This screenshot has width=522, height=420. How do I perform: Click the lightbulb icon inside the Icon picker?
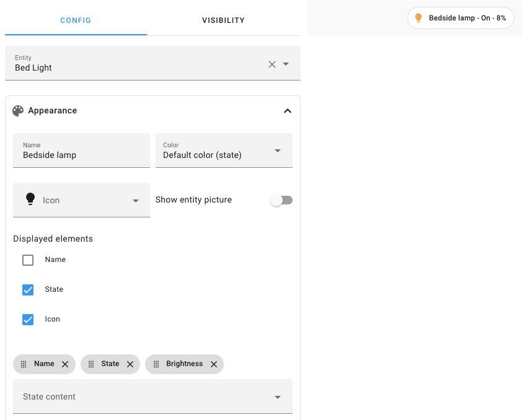30,199
